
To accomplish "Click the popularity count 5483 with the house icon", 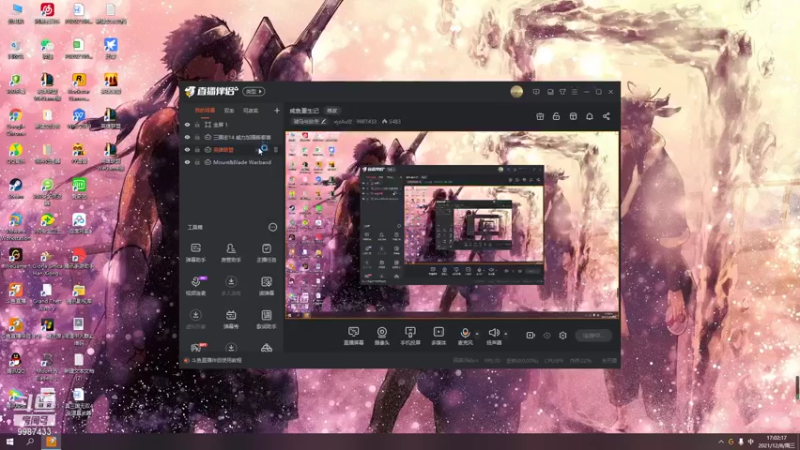I will coord(391,121).
